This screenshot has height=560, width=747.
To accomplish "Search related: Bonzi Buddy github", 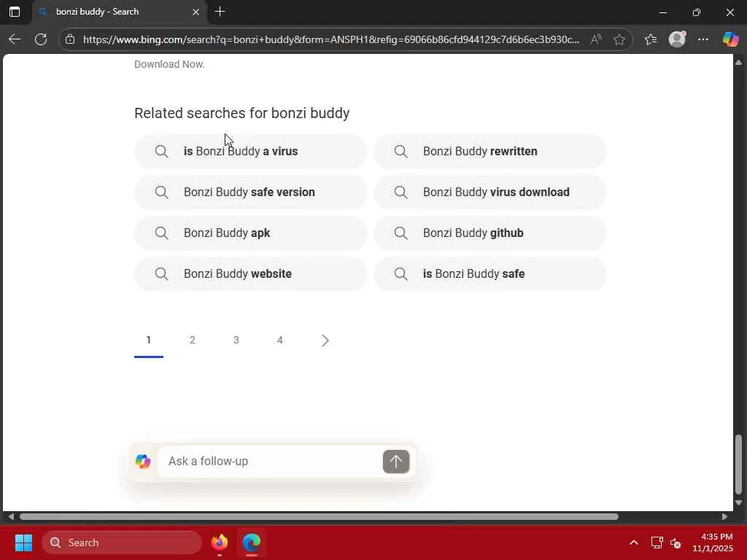I will (490, 233).
